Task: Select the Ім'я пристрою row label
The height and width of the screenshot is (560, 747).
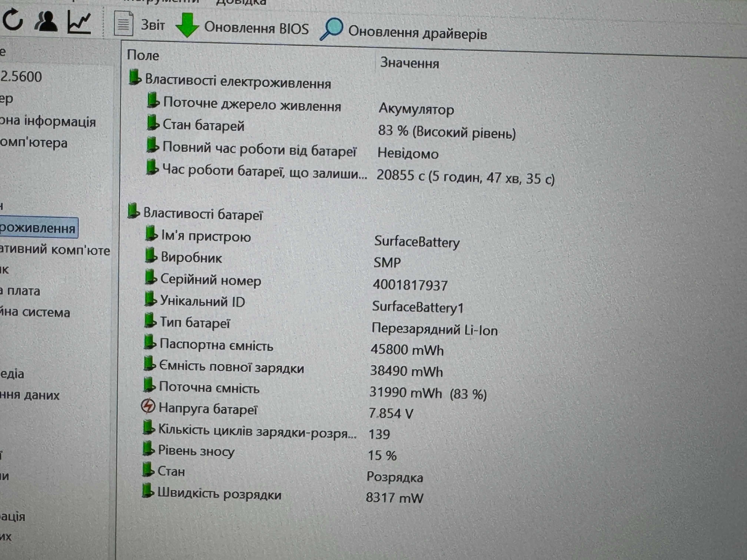Action: (206, 236)
